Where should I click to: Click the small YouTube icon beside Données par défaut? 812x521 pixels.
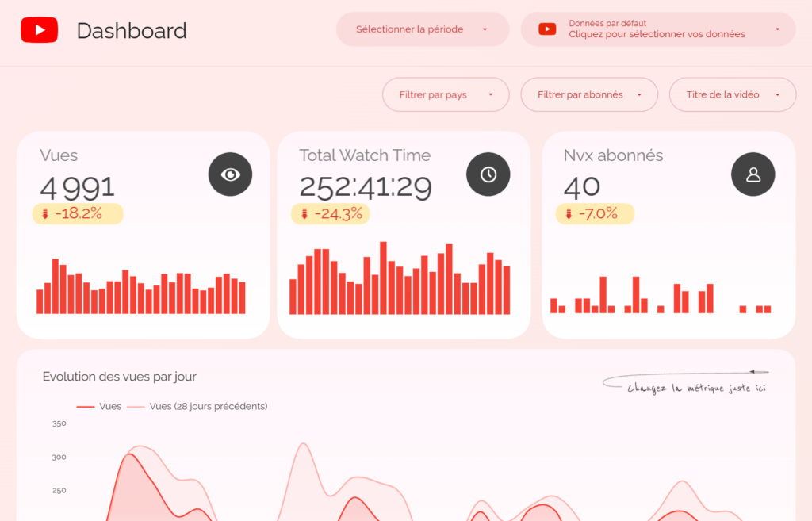coord(547,29)
